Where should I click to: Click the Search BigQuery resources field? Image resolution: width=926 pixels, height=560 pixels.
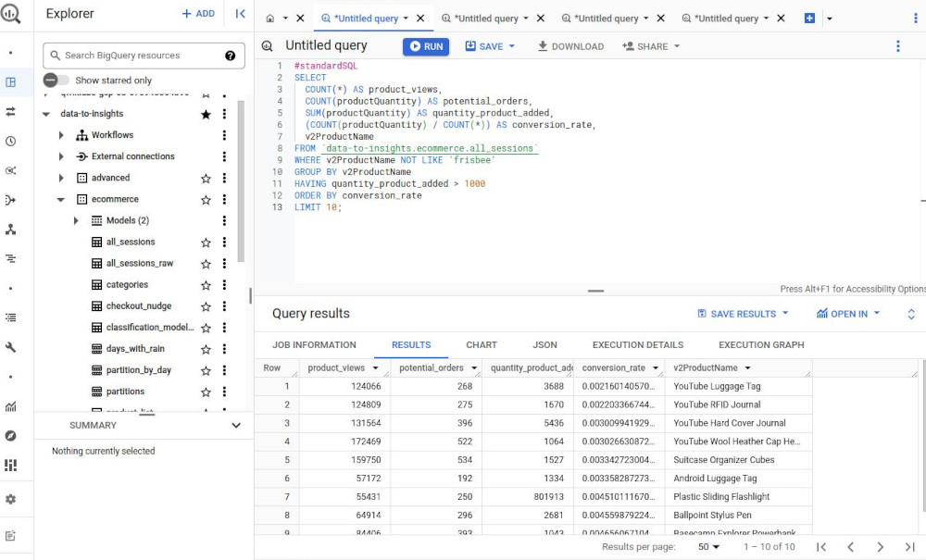click(x=139, y=56)
